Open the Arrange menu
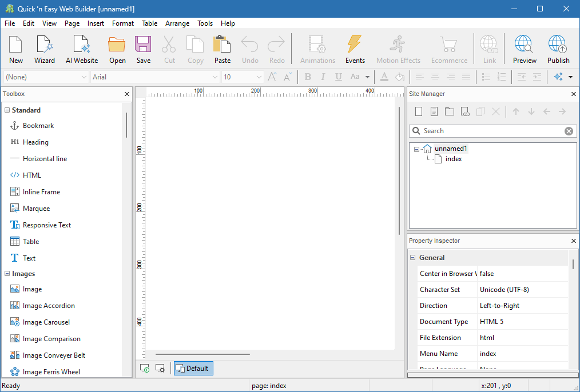Viewport: 580px width, 392px height. click(x=177, y=23)
